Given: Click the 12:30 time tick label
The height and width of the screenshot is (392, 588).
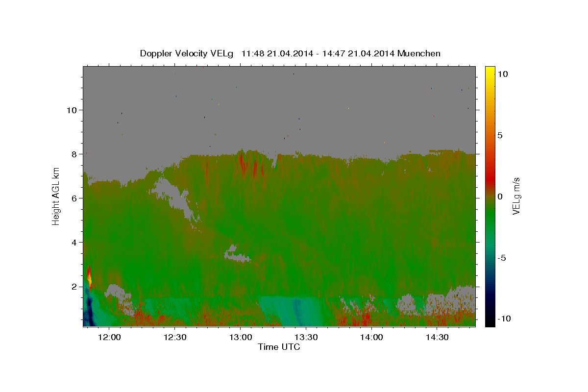Looking at the screenshot, I should click(175, 338).
